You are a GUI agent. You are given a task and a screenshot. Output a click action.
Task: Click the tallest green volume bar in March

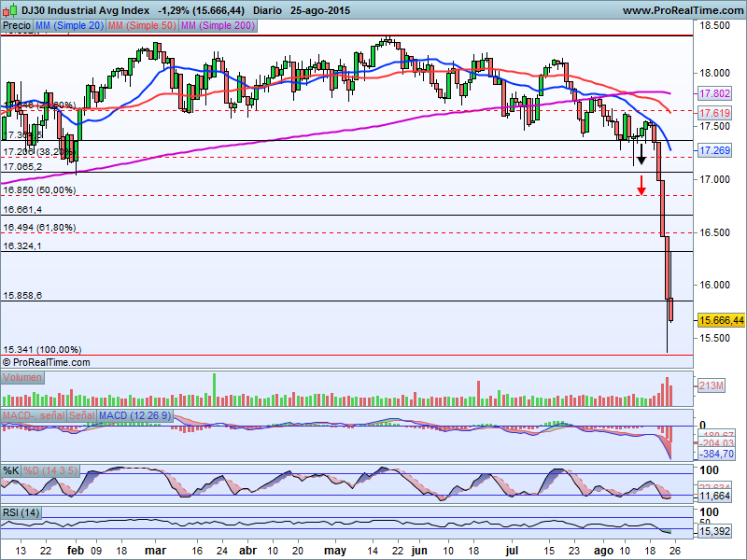214,389
